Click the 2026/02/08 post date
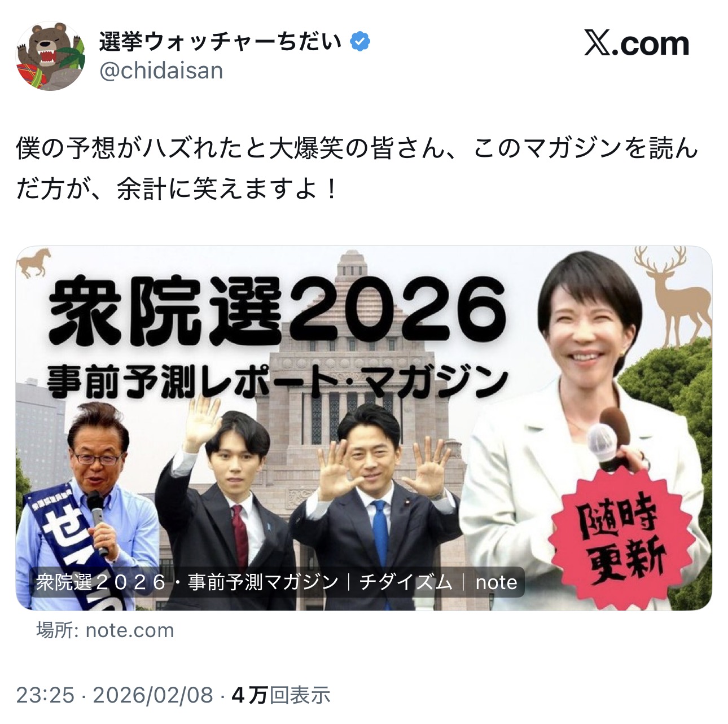This screenshot has height=724, width=728. click(x=153, y=695)
